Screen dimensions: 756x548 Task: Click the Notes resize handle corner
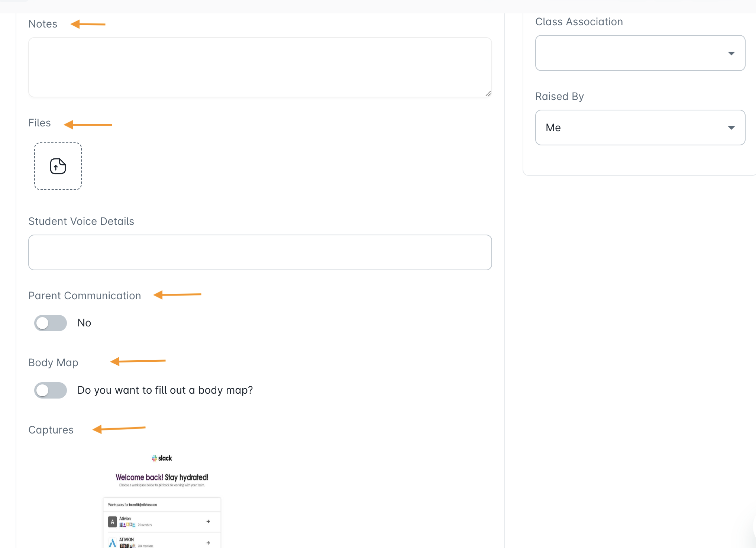point(488,94)
